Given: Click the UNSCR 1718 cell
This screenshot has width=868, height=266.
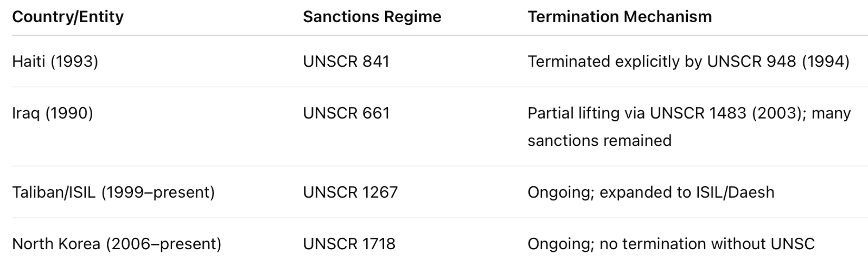Looking at the screenshot, I should (x=349, y=244).
